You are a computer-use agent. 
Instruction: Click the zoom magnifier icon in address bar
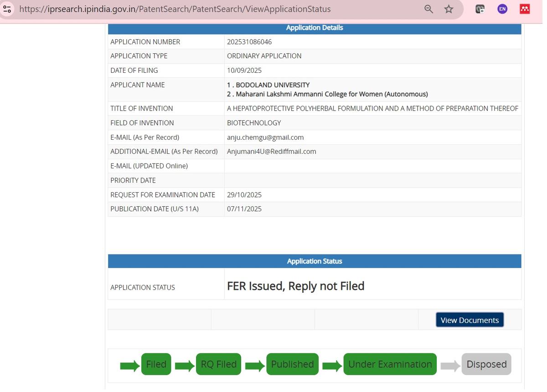428,9
